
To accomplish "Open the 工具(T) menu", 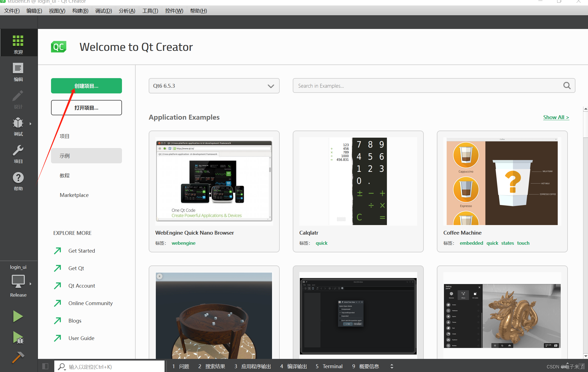I will point(150,11).
